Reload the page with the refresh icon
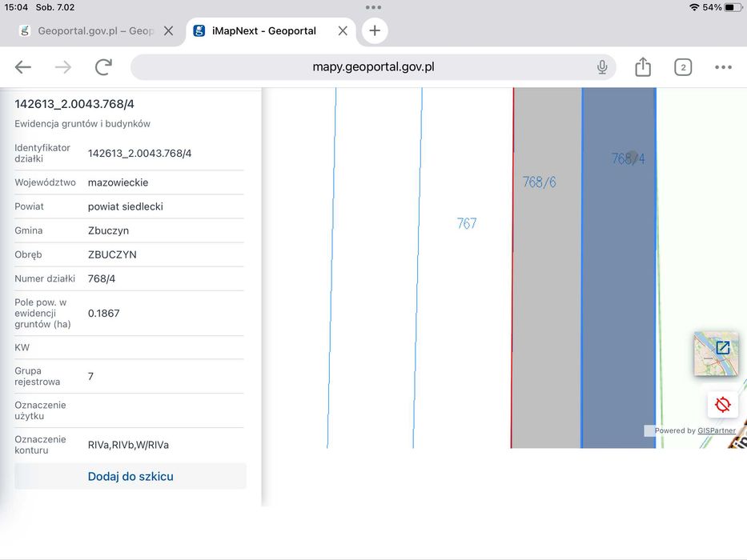 click(x=103, y=67)
